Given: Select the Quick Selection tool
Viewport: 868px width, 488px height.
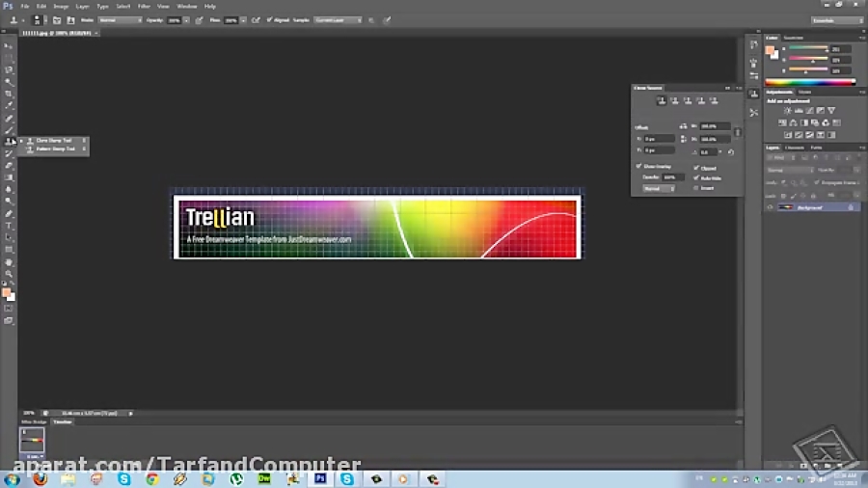Looking at the screenshot, I should tap(9, 82).
